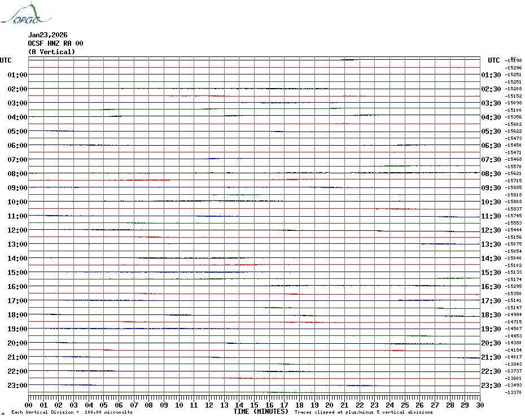
Task: Click the DC offset value -13370
Action: [513, 392]
